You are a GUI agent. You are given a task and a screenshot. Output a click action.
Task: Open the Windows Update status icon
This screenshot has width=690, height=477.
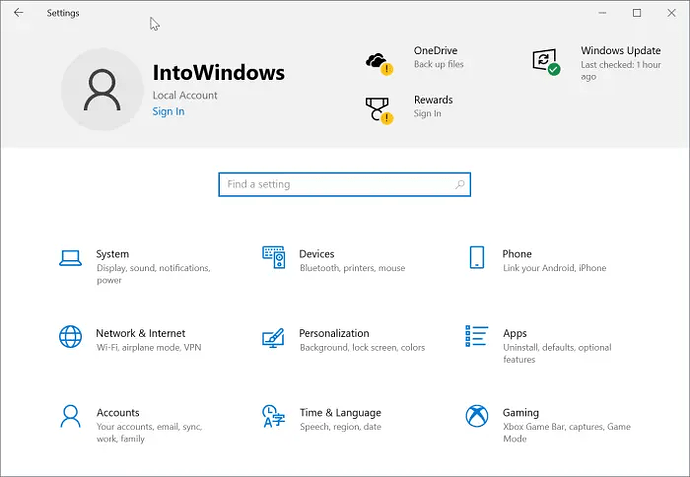tap(546, 62)
